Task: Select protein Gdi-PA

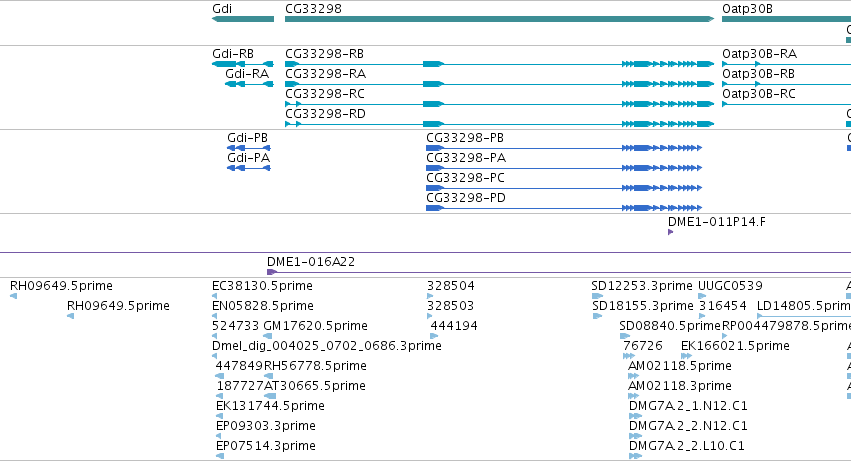Action: pos(249,158)
